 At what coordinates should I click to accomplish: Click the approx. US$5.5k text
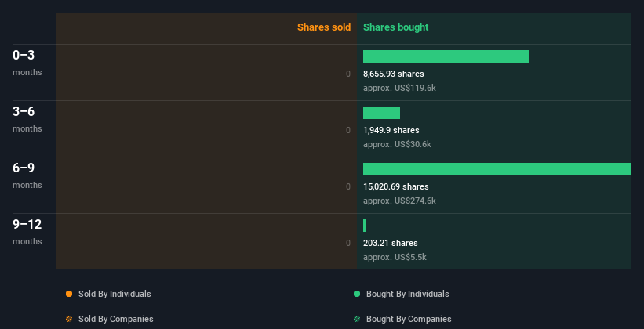395,257
